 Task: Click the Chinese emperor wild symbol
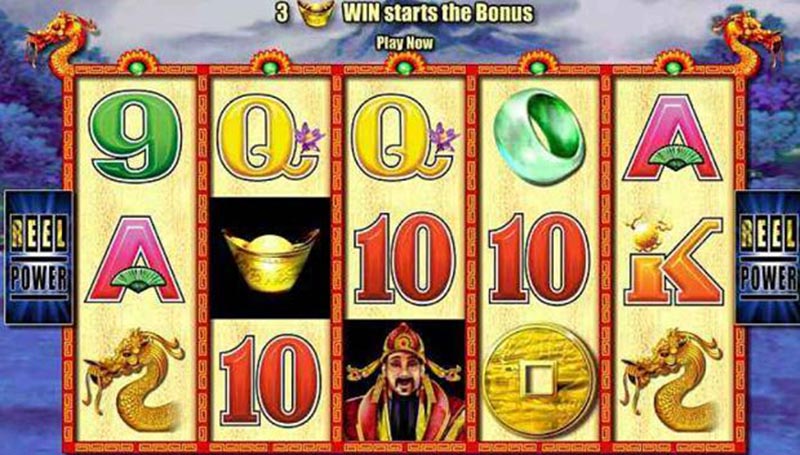tap(405, 381)
